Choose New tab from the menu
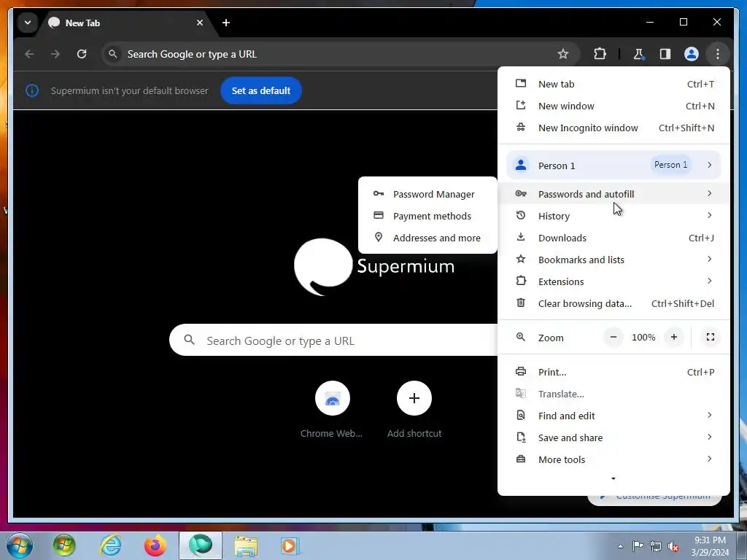This screenshot has width=747, height=560. pos(614,84)
